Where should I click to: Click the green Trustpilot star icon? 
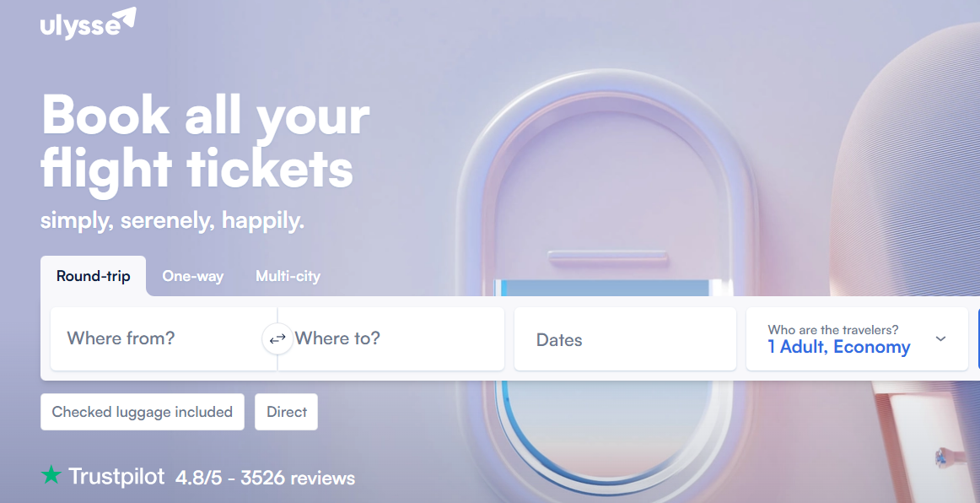(51, 476)
